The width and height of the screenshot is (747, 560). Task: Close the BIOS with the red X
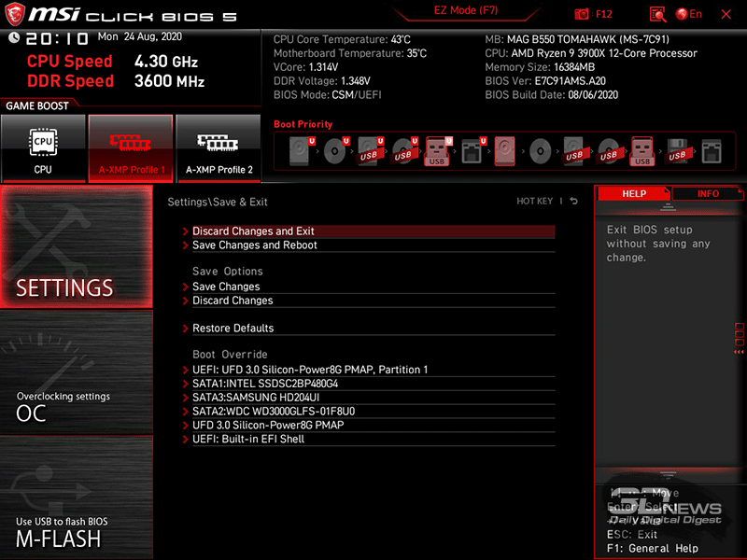click(x=726, y=14)
